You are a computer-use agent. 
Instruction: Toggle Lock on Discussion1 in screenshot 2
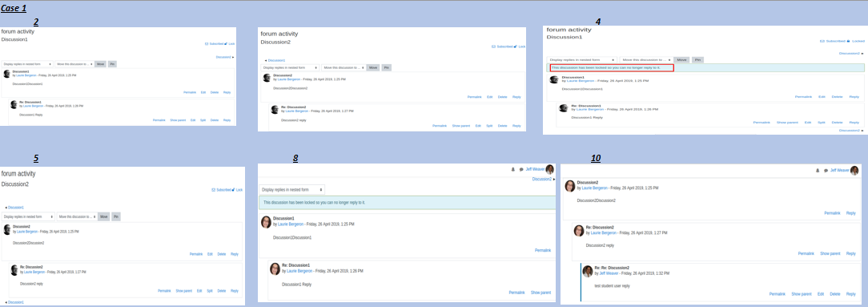point(230,43)
